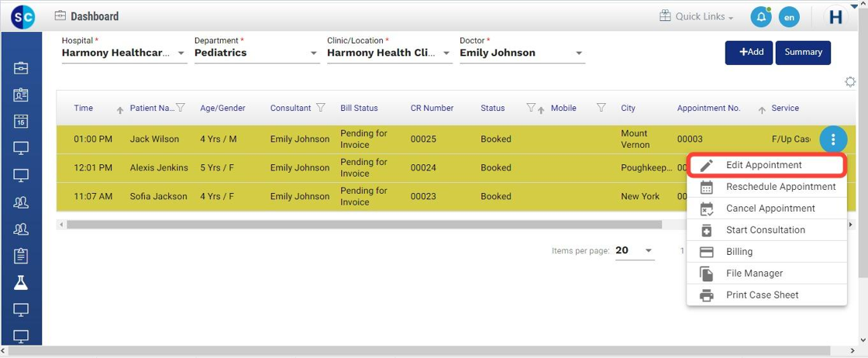Screen dimensions: 868x358
Task: Open the calendar sidebar icon
Action: pos(20,121)
